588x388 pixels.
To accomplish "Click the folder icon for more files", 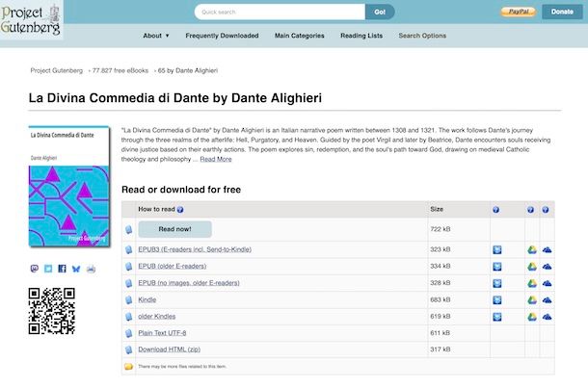I will point(128,367).
